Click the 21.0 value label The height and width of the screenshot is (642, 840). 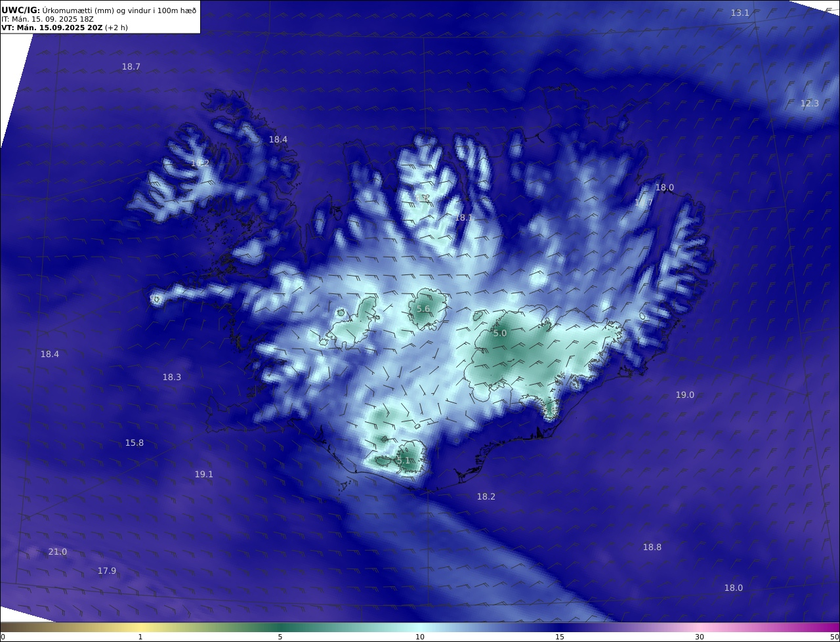tap(58, 552)
